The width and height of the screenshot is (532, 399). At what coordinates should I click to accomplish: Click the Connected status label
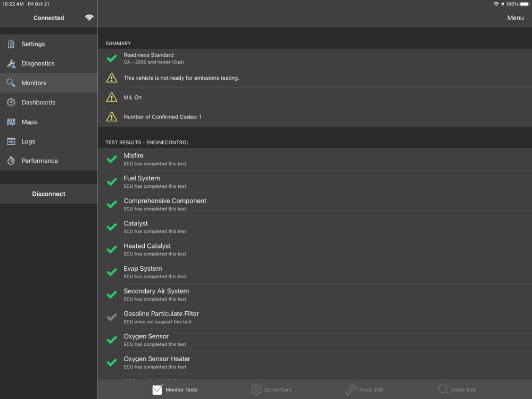click(48, 18)
